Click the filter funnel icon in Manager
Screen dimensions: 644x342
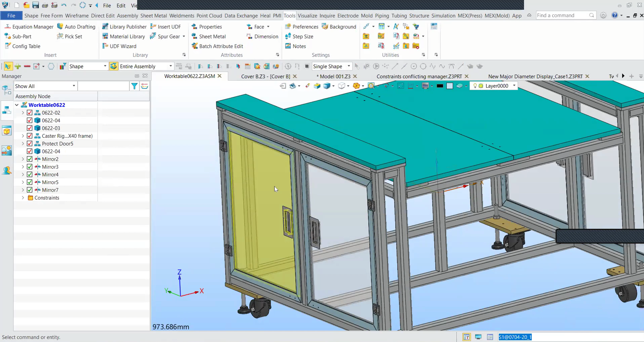tap(134, 86)
